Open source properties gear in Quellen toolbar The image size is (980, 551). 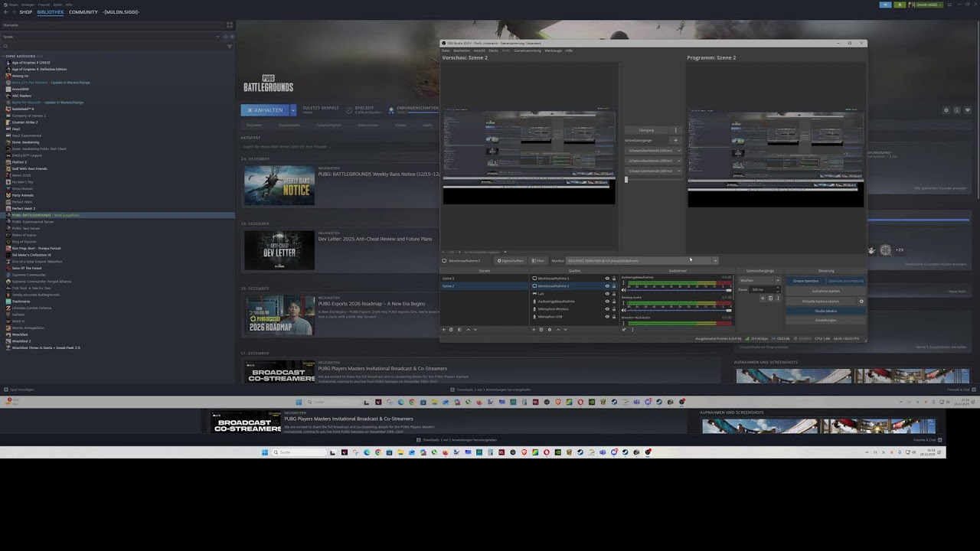point(550,330)
